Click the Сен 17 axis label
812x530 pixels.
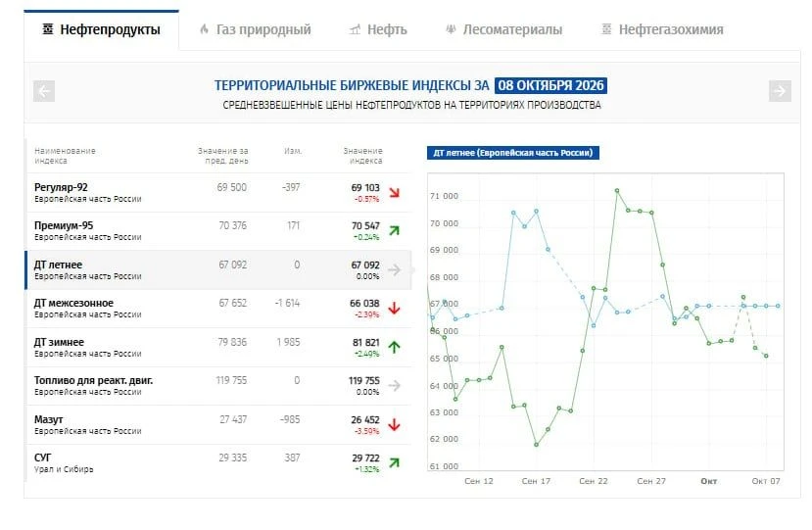536,481
